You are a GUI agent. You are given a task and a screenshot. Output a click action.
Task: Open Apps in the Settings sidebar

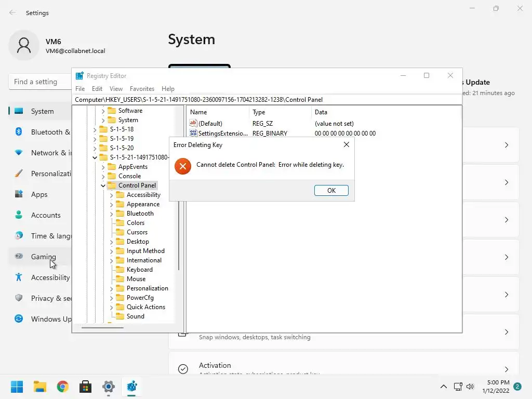tap(40, 194)
